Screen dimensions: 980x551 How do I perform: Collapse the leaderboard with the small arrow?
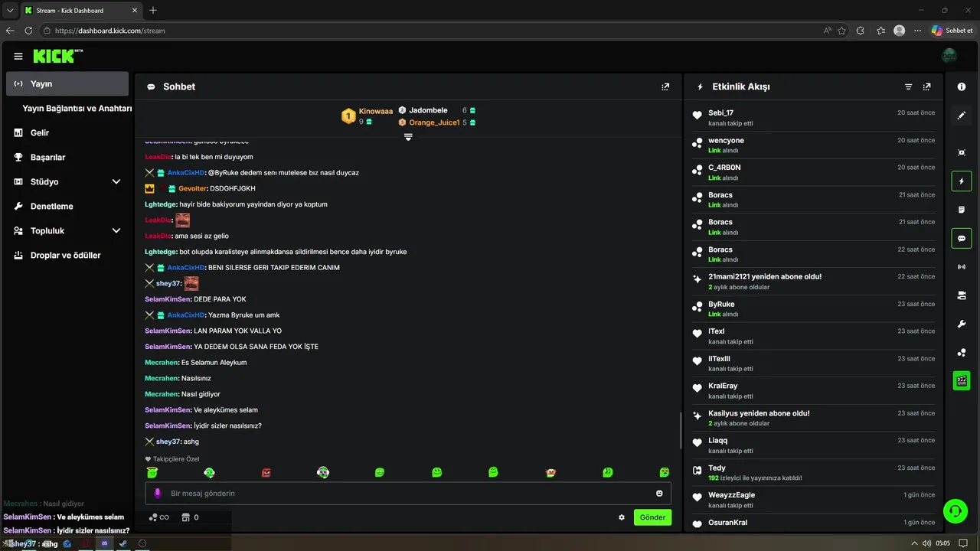[x=408, y=137]
